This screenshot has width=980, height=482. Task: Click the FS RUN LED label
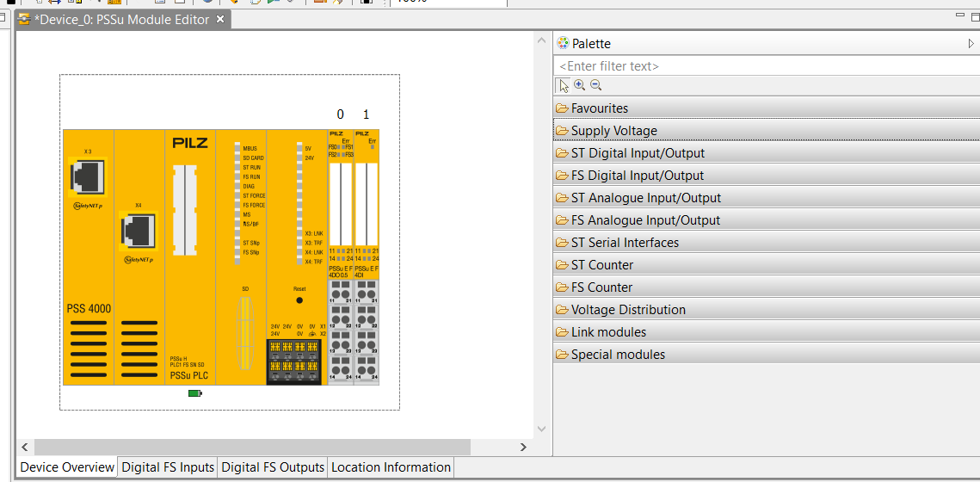(x=251, y=177)
